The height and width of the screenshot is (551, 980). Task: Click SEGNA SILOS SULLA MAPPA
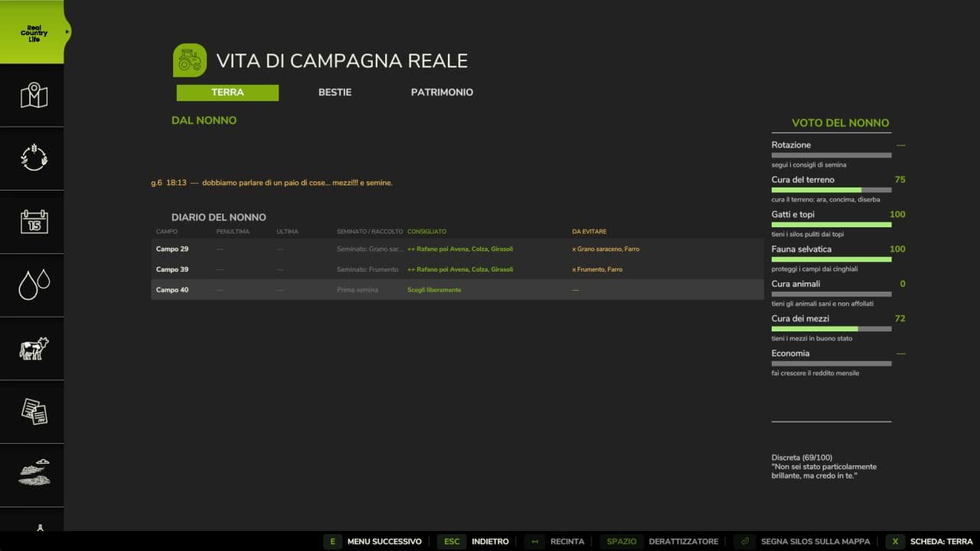[815, 542]
